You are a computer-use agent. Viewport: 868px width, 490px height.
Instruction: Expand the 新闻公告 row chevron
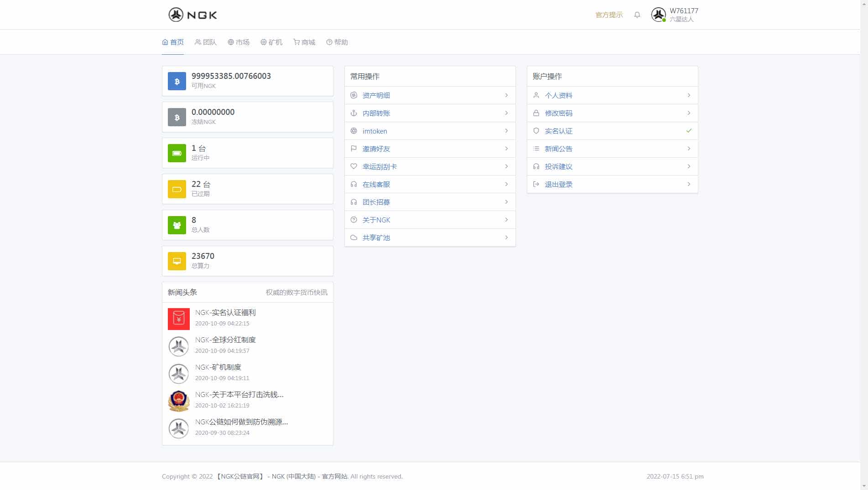(689, 149)
